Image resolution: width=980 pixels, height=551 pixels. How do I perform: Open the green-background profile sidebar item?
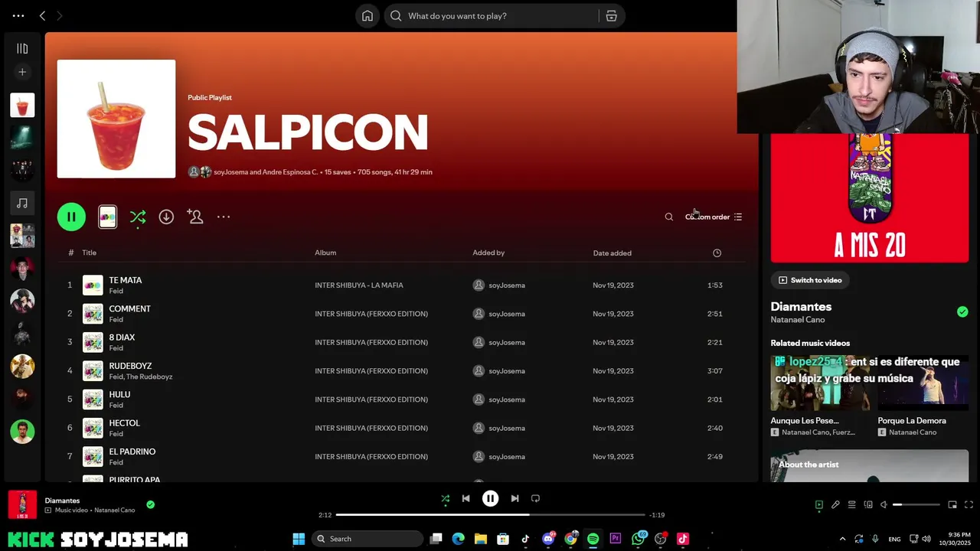tap(22, 432)
